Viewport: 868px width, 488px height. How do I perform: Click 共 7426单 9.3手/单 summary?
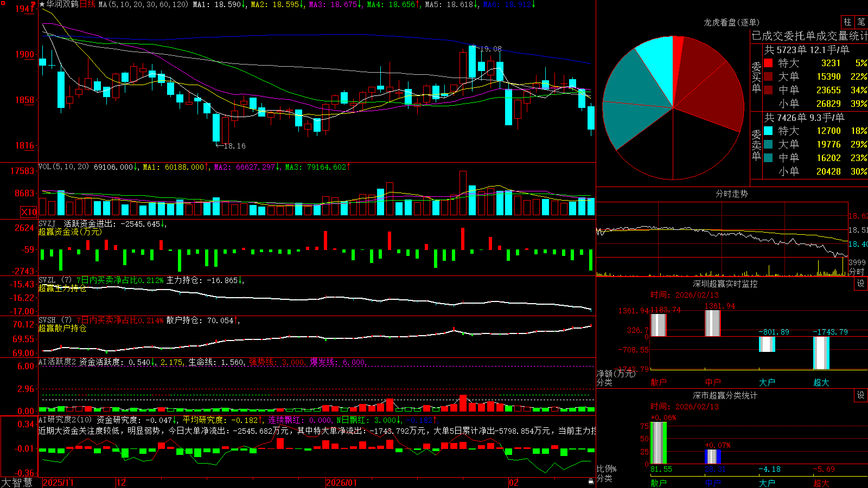(805, 117)
